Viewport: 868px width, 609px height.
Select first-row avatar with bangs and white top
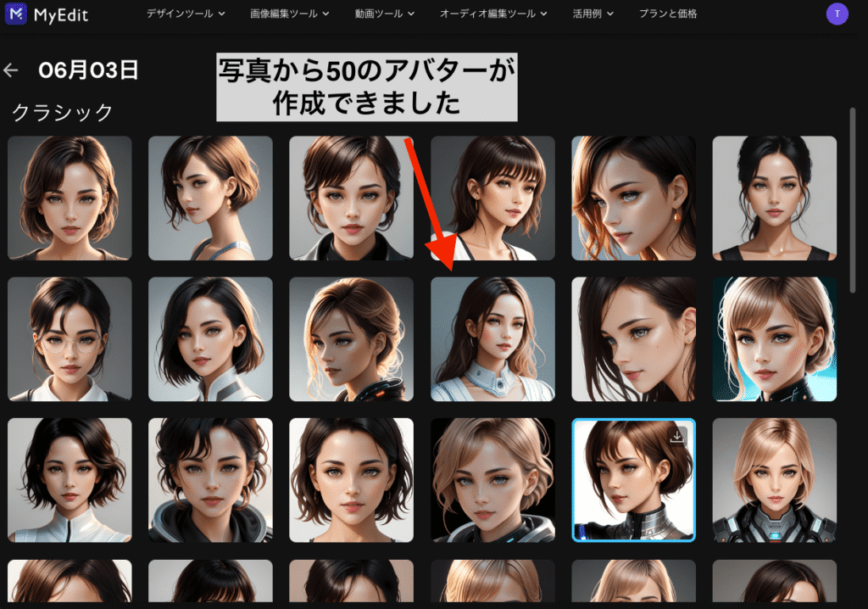point(492,198)
